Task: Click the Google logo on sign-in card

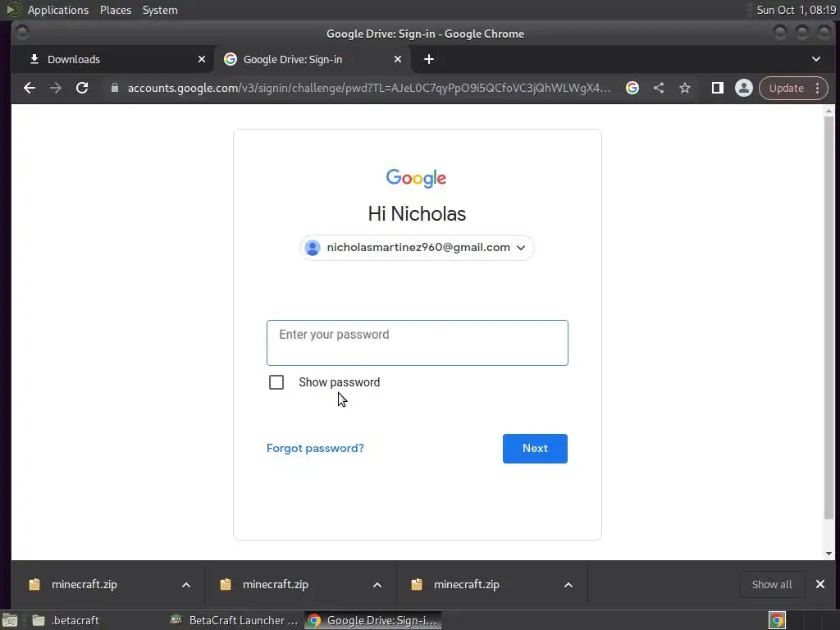Action: (416, 178)
